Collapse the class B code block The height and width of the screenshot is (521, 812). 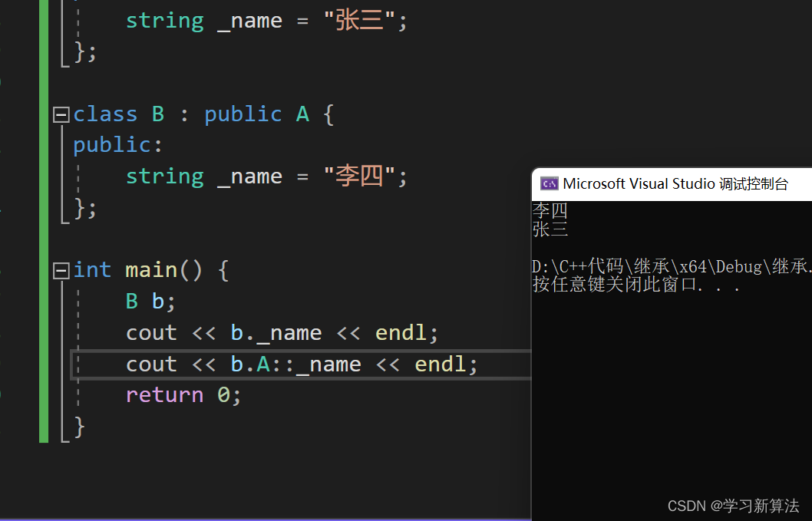(61, 114)
